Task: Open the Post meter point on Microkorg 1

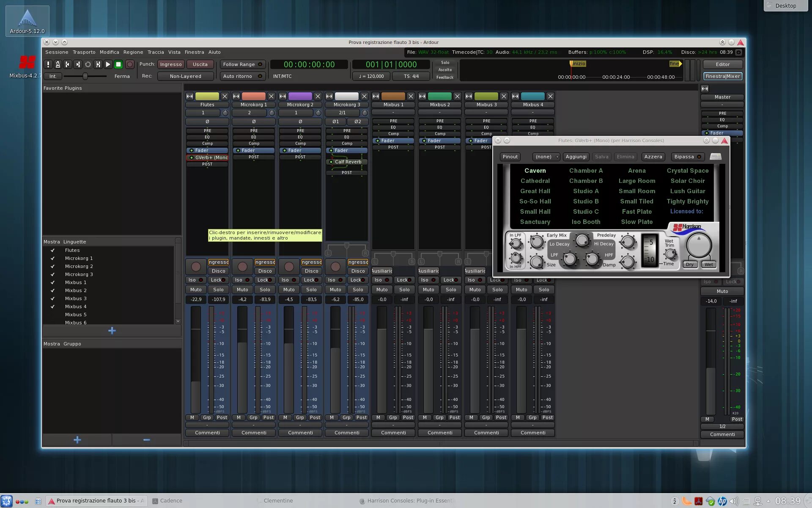Action: coord(269,417)
